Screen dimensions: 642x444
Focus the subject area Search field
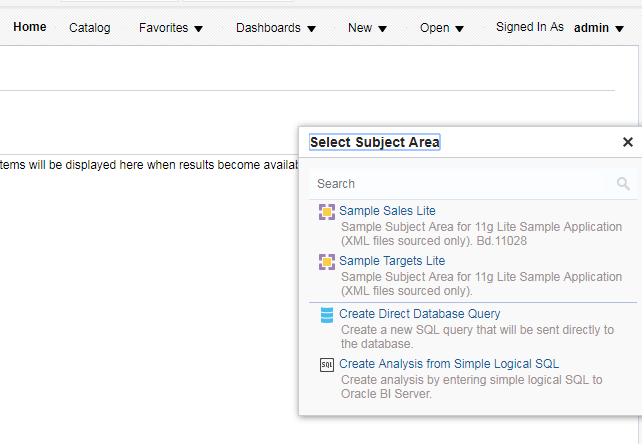[460, 184]
